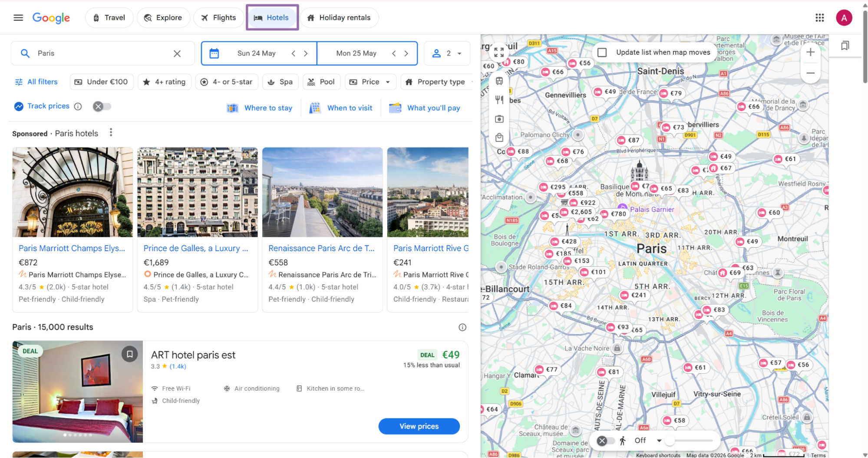
Task: Open Renaissance Paris Arc de Triomphe link
Action: coord(321,248)
